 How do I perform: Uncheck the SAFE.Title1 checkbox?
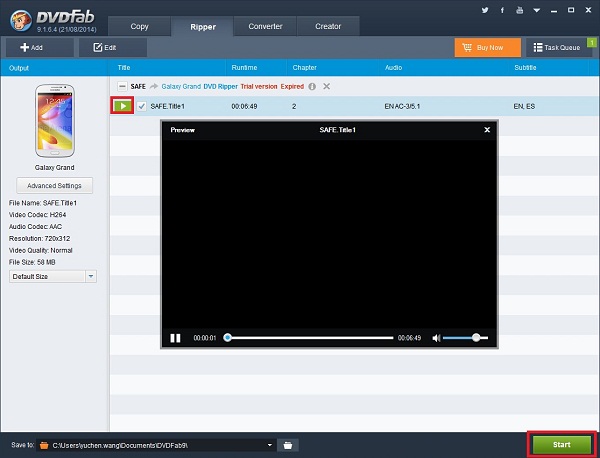[142, 106]
